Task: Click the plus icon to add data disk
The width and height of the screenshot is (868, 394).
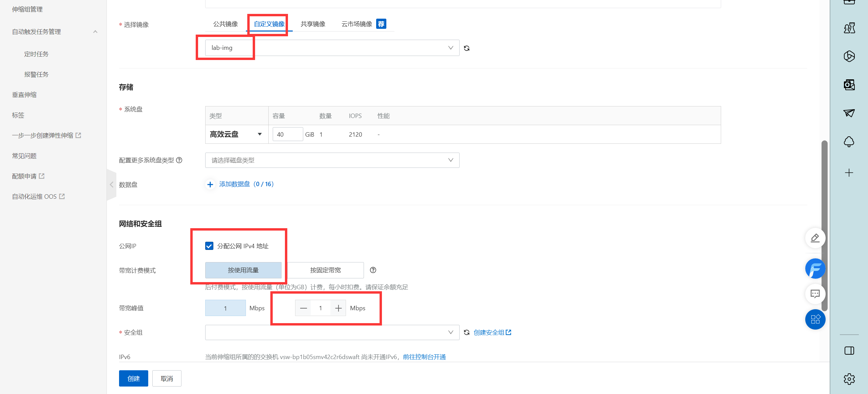Action: [x=210, y=184]
